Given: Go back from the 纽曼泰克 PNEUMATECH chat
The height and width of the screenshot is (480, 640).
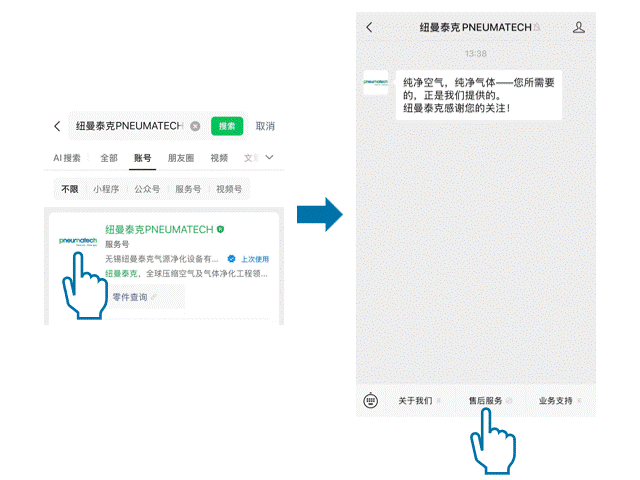Looking at the screenshot, I should click(369, 27).
